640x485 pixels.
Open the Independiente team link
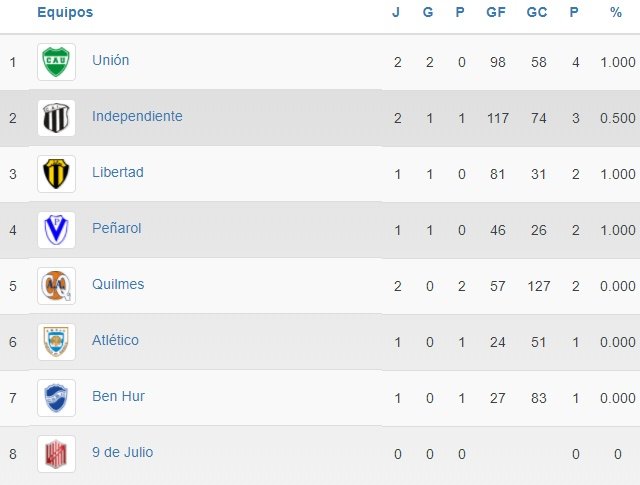pos(137,116)
